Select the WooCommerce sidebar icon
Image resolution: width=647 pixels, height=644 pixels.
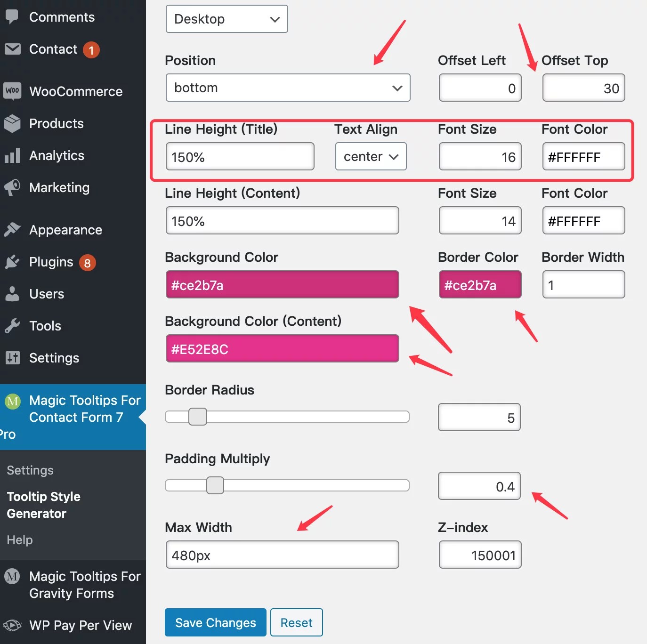click(13, 91)
